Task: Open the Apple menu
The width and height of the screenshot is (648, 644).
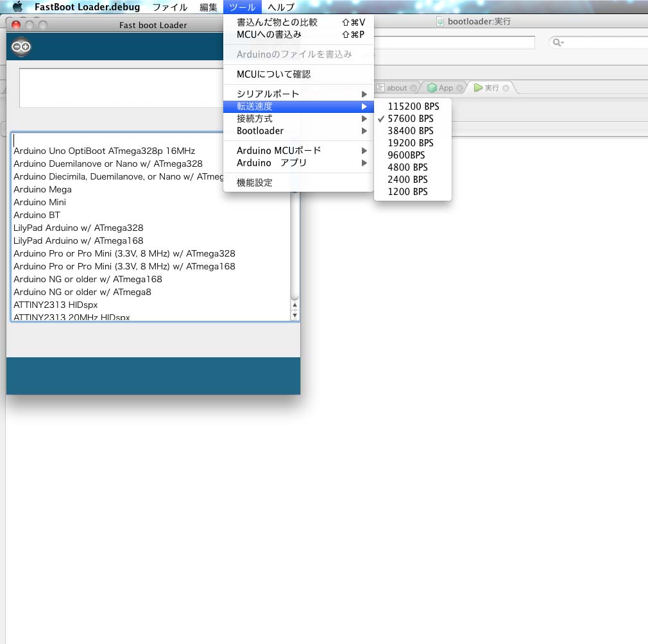Action: coord(17,6)
